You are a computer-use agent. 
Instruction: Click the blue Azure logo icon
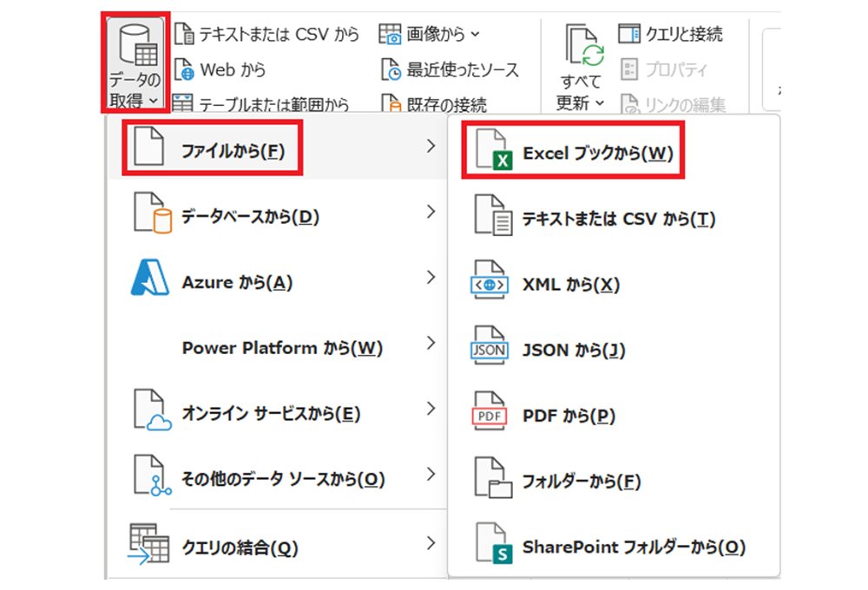[149, 278]
